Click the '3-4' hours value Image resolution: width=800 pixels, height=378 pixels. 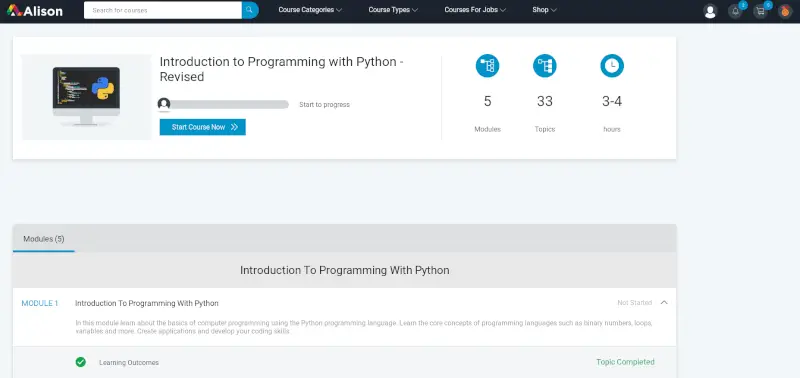612,101
